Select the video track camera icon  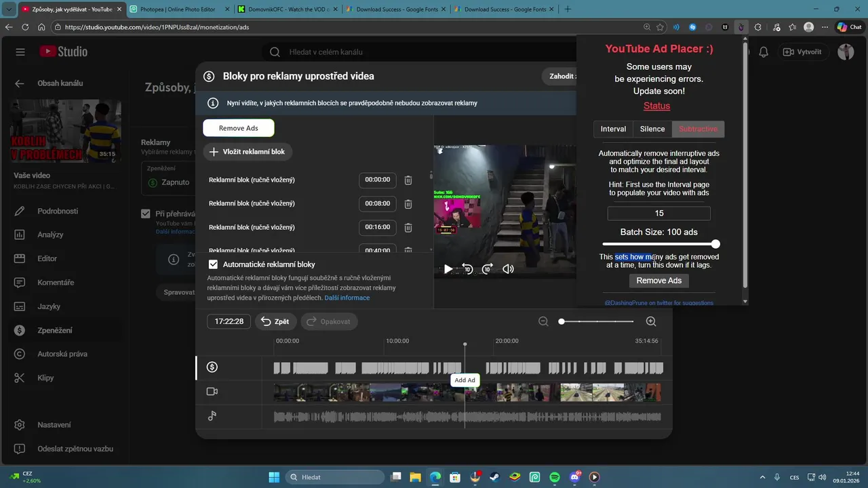(x=212, y=392)
